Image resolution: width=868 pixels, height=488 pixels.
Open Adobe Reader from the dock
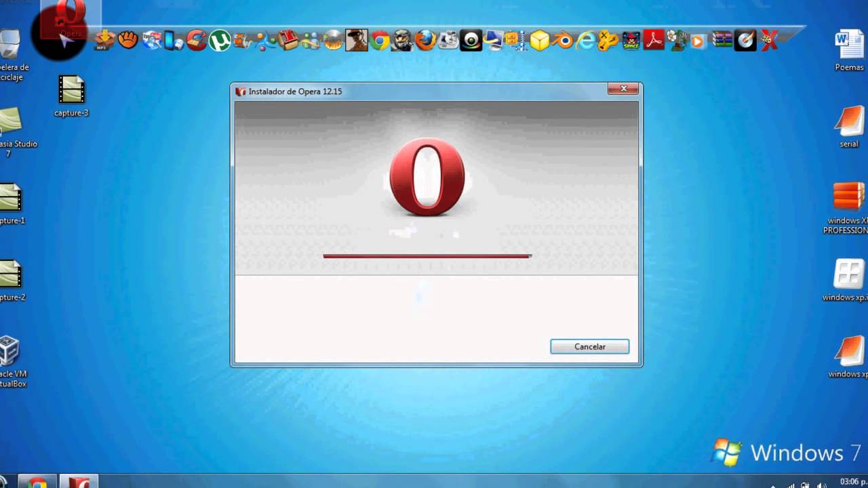654,41
